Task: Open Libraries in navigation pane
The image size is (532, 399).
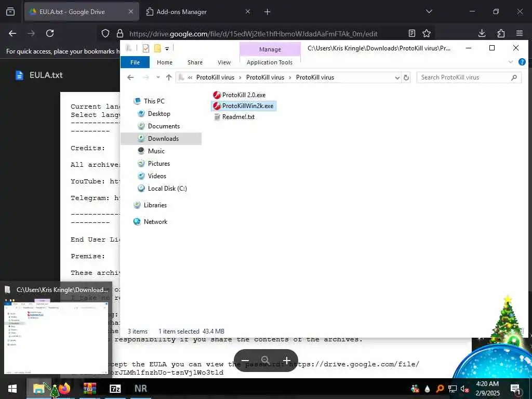Action: coord(150,205)
